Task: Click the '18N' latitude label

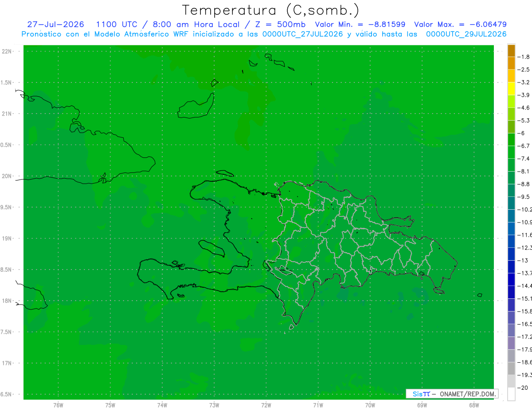Action: coord(7,301)
